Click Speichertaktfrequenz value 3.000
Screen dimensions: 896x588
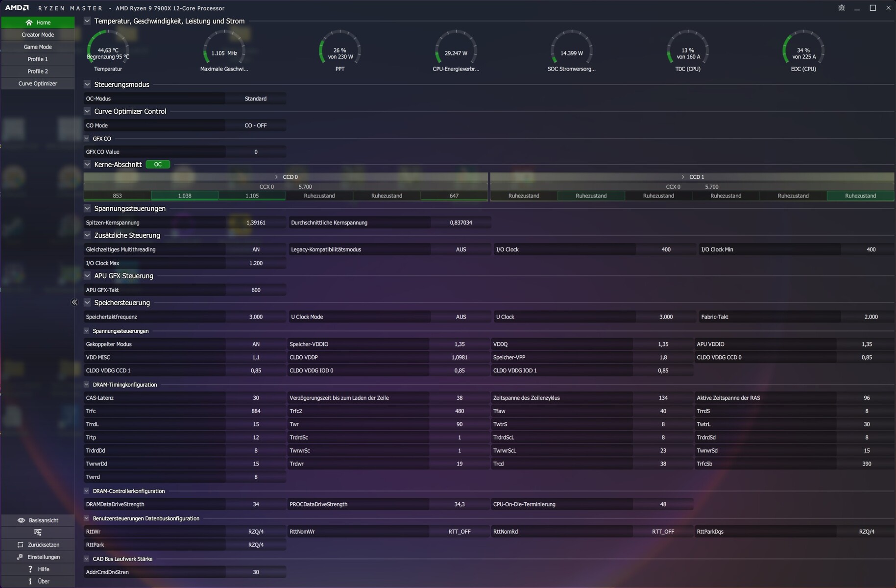(x=256, y=317)
